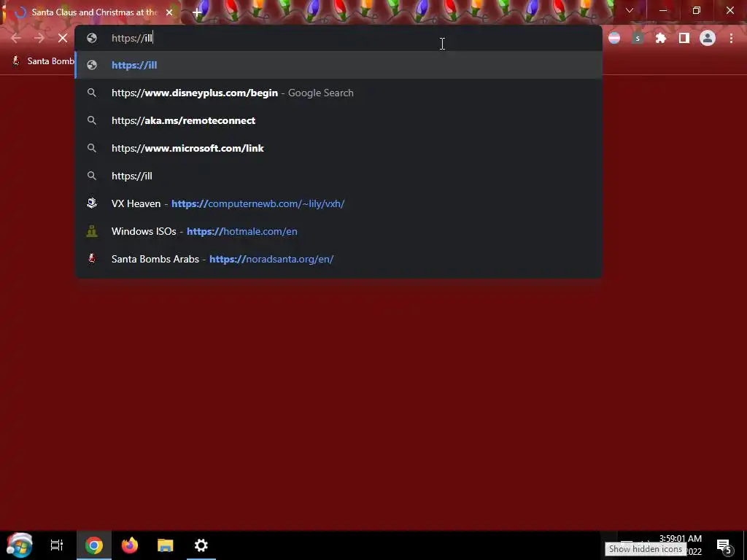The width and height of the screenshot is (747, 560).
Task: Choose the aka.ms/remoteconnect suggestion
Action: pyautogui.click(x=338, y=120)
